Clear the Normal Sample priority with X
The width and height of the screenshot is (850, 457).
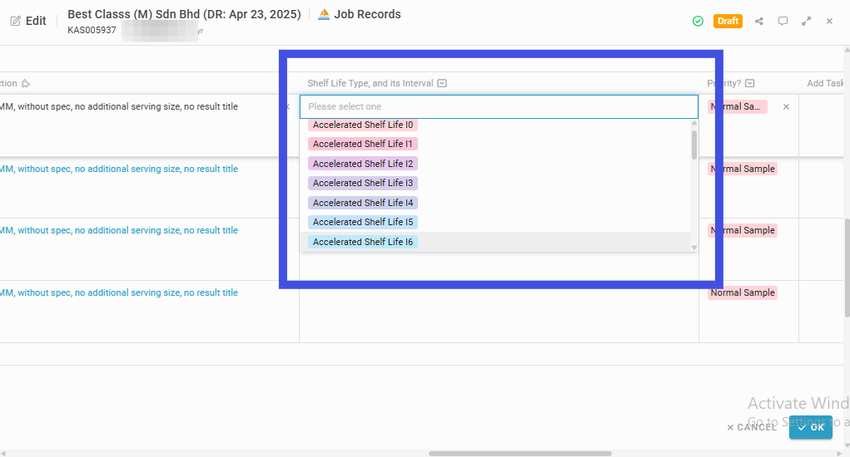coord(786,107)
